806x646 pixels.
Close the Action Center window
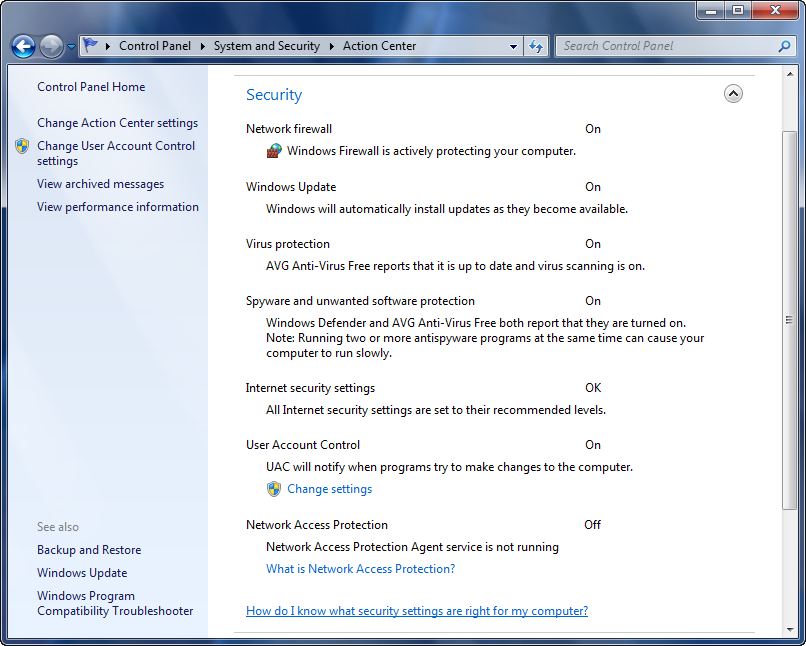775,10
